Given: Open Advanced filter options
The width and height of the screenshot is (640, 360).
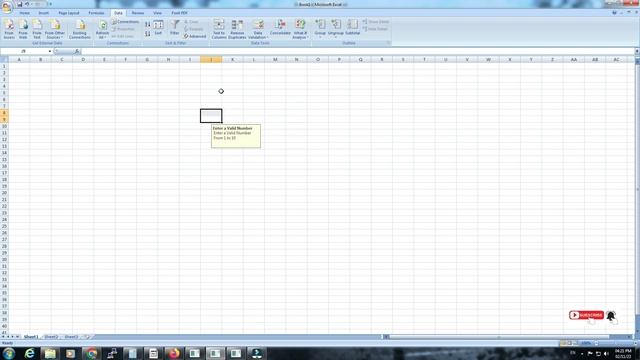Looking at the screenshot, I should [195, 36].
